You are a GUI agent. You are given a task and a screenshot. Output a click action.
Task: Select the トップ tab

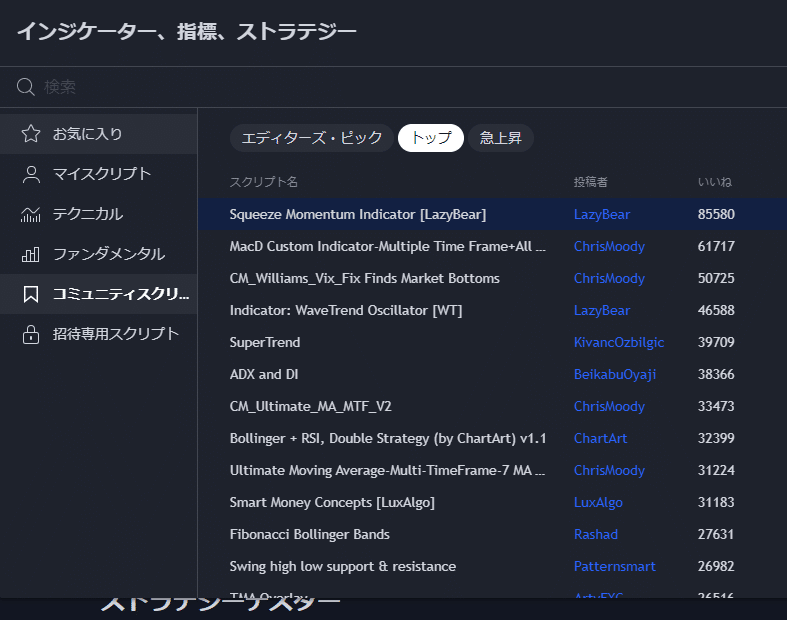click(x=431, y=138)
